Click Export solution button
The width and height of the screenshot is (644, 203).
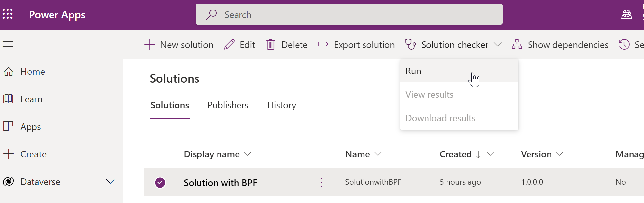click(356, 45)
